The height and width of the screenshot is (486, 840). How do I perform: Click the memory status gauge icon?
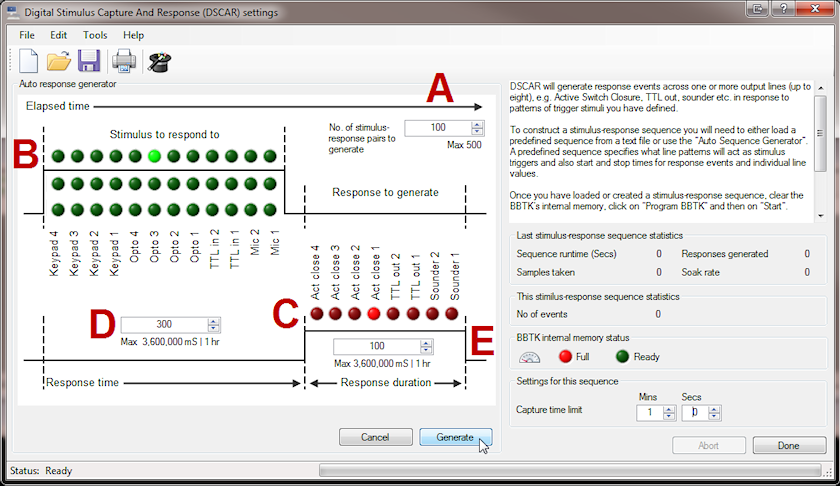point(529,356)
